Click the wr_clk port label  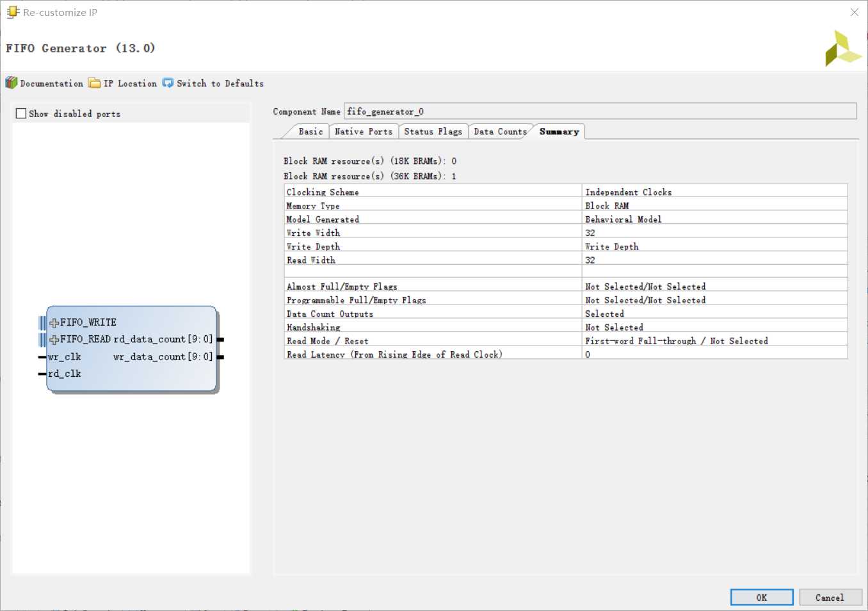65,357
